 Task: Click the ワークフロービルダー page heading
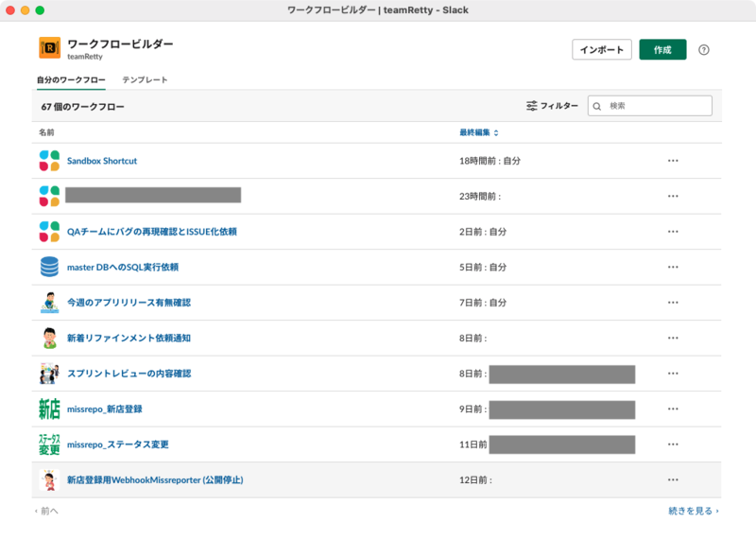click(x=120, y=44)
